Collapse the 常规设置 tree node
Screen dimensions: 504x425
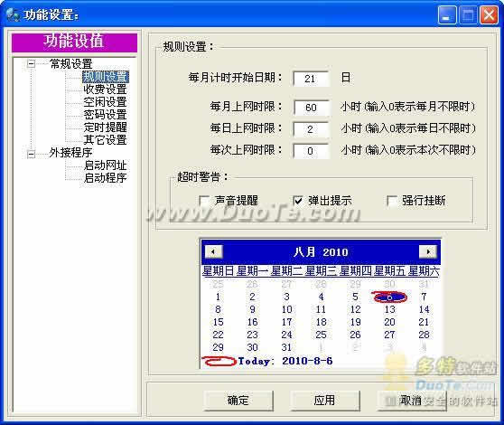(31, 63)
